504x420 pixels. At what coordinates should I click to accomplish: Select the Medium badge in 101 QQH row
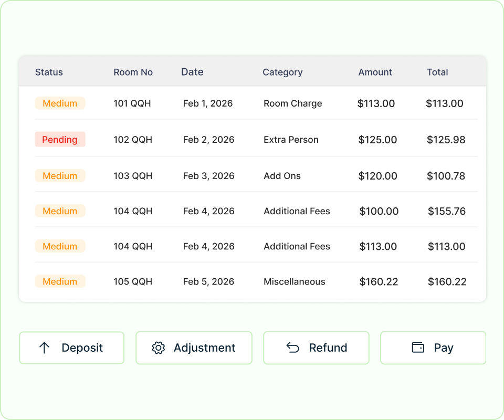(x=60, y=103)
